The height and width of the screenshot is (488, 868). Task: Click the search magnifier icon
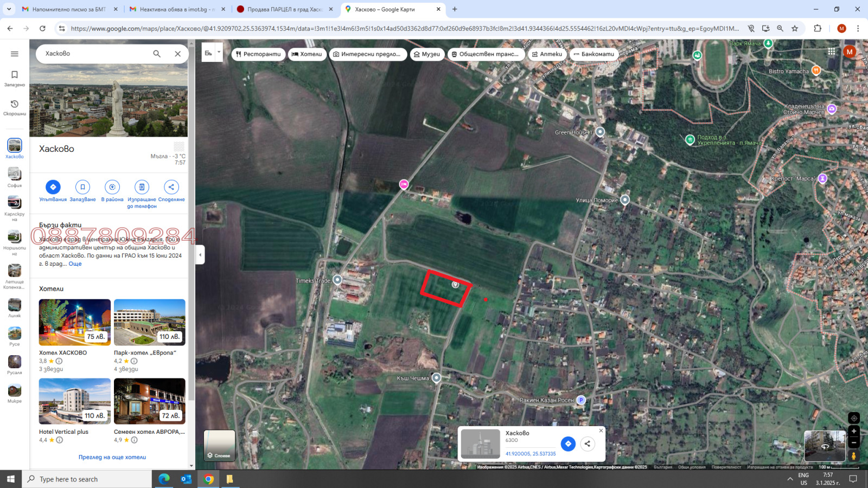(x=157, y=54)
